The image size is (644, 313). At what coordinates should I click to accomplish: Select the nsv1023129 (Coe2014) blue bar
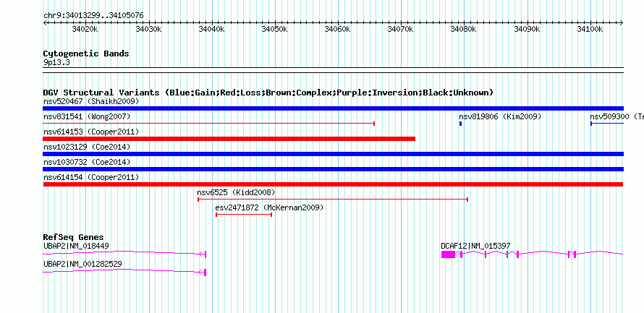333,154
